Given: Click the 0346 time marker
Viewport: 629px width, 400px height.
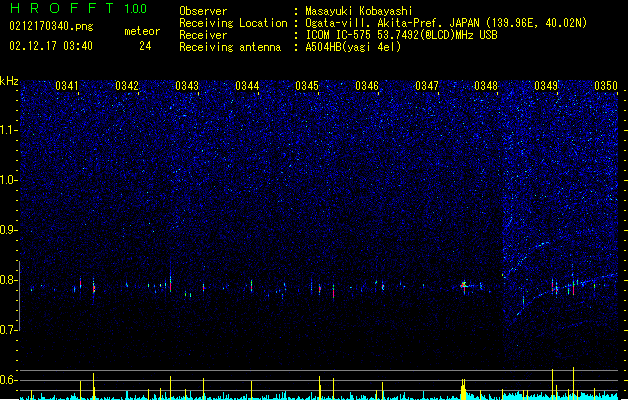Looking at the screenshot, I should pyautogui.click(x=367, y=86).
